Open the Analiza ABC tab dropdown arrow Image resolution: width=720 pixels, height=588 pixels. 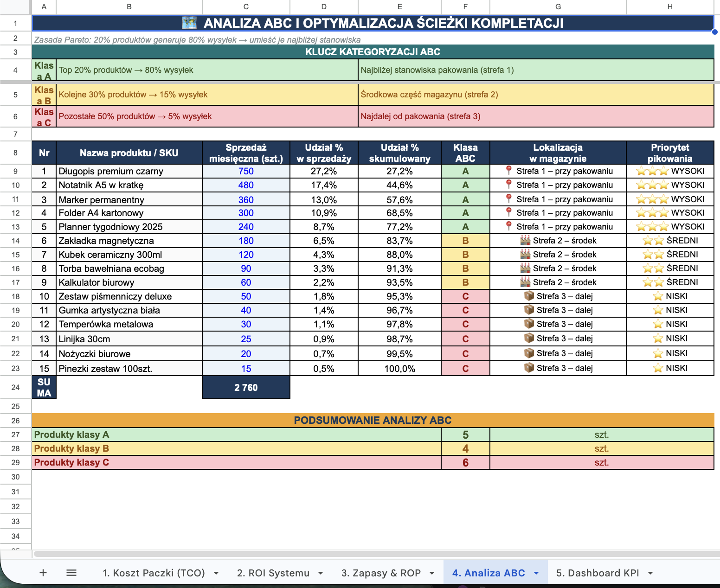[536, 573]
